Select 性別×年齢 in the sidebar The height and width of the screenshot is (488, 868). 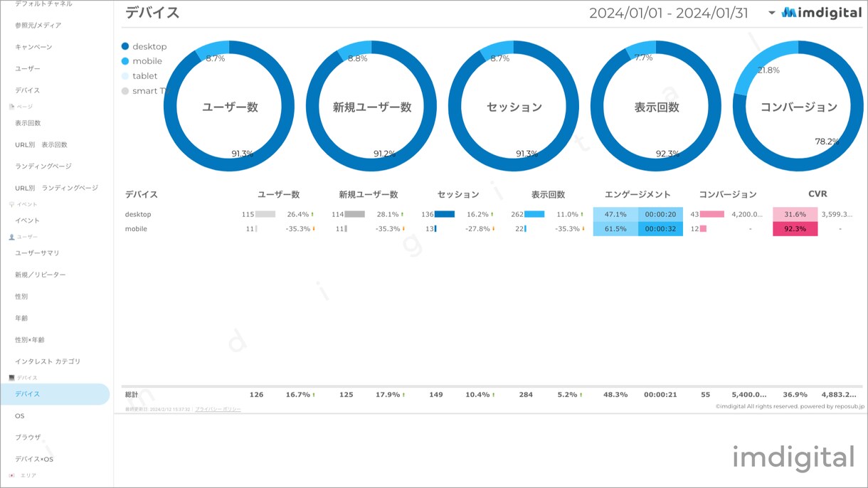pyautogui.click(x=30, y=340)
